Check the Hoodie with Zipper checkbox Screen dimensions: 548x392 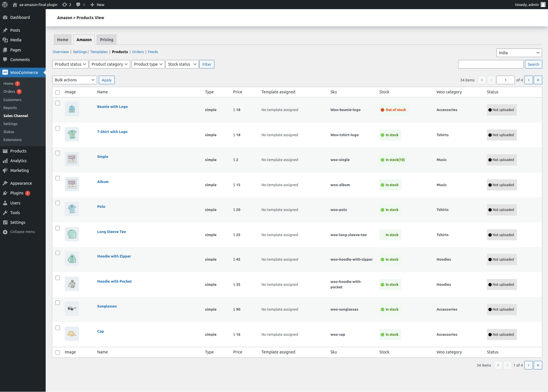click(58, 253)
